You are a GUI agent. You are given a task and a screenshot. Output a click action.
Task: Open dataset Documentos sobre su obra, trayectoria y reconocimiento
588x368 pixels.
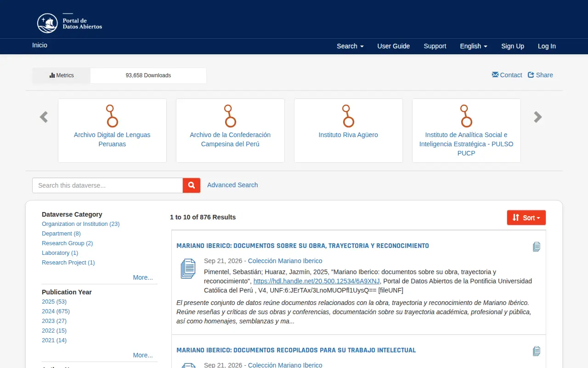(303, 246)
